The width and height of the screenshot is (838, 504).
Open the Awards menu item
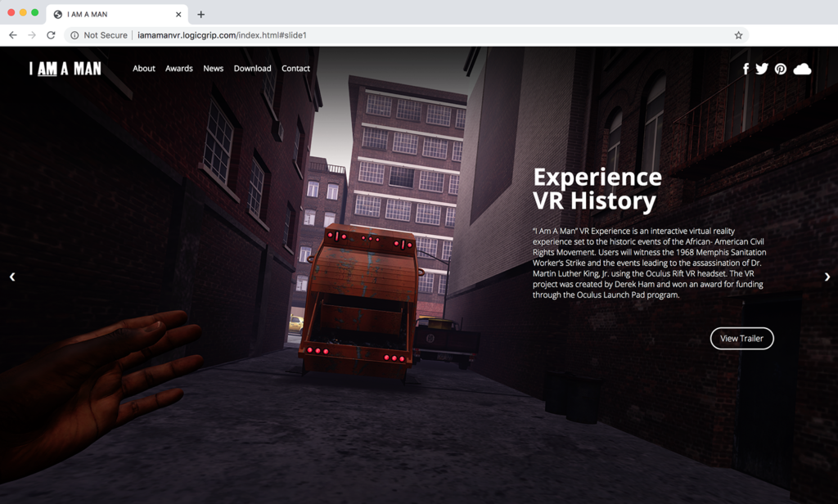coord(179,69)
